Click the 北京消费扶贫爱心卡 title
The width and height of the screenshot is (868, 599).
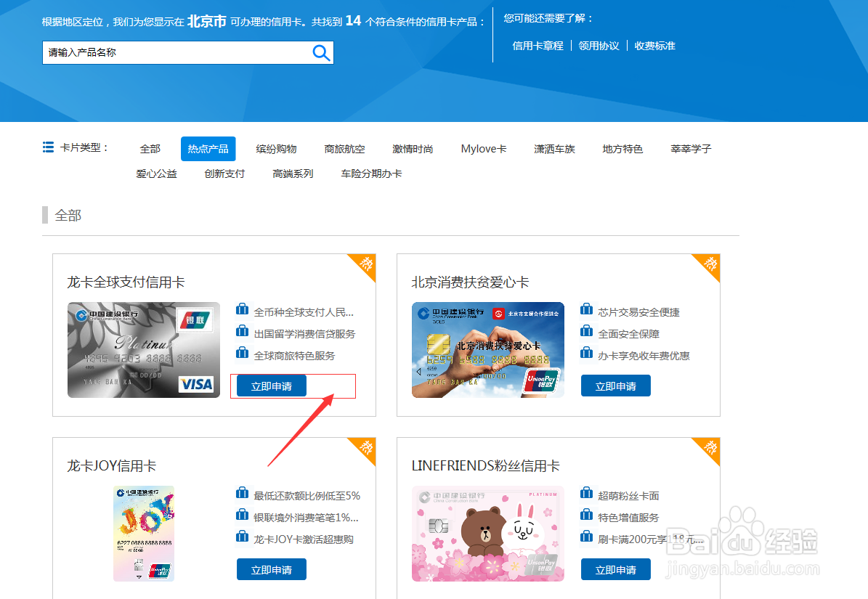[x=470, y=282]
